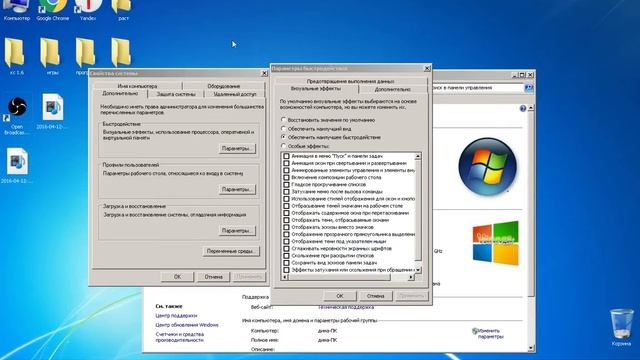This screenshot has width=640, height=360.
Task: Click the Control Panel window scroll-down arrow
Action: [531, 348]
